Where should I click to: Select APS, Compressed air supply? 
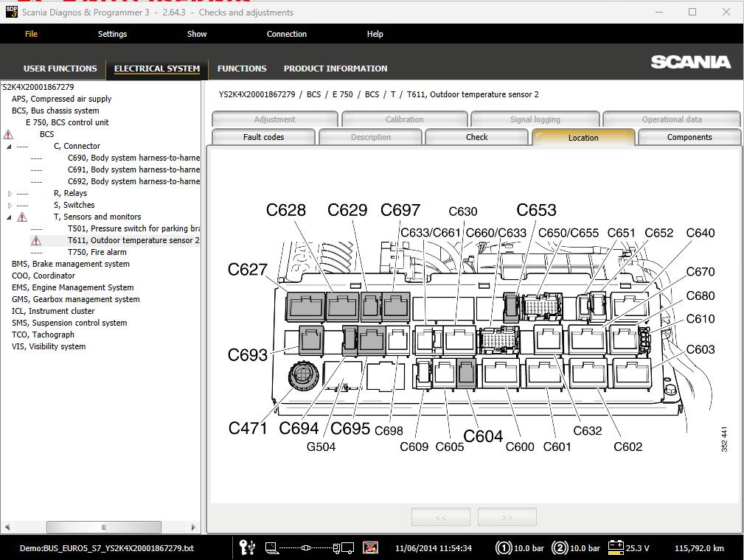[x=62, y=99]
